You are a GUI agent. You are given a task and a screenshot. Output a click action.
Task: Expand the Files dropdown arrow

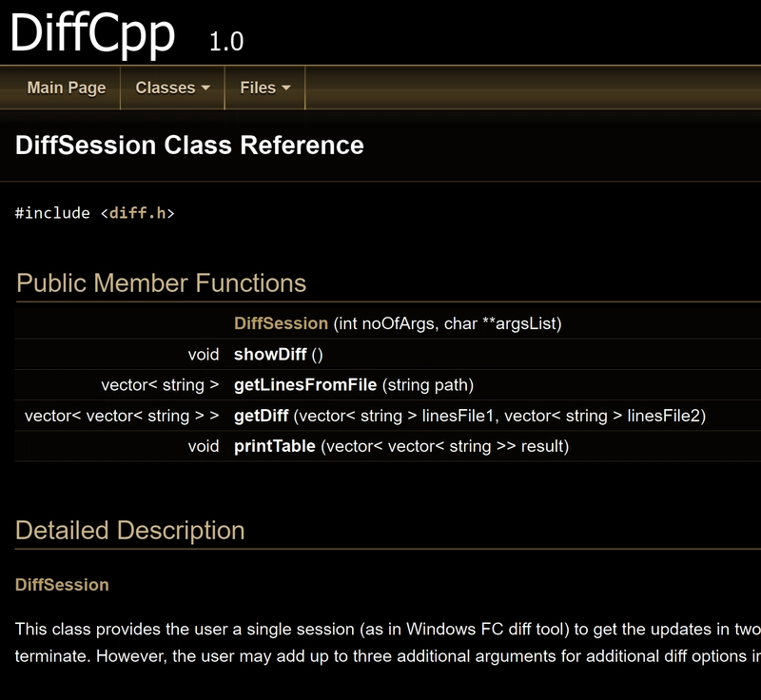[x=286, y=88]
